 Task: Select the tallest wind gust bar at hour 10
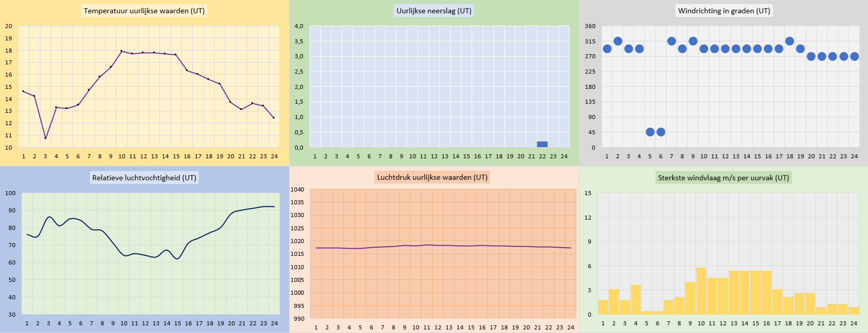point(701,291)
